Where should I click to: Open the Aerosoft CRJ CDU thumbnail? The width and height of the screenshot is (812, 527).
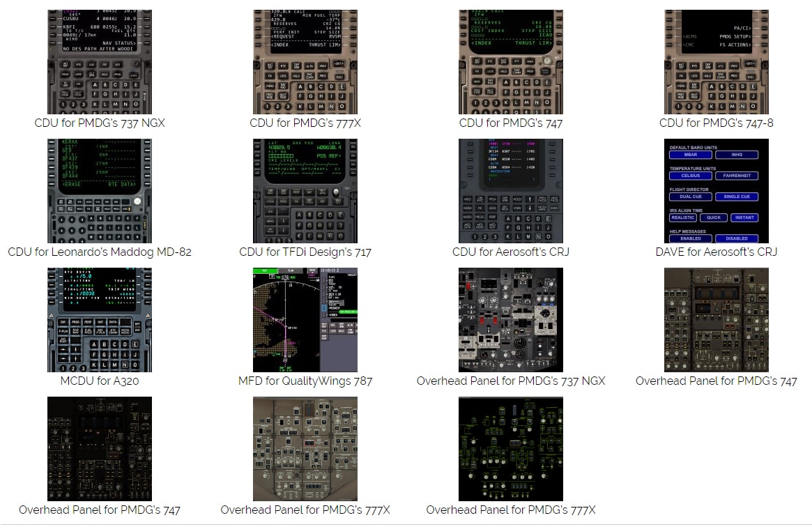click(510, 190)
